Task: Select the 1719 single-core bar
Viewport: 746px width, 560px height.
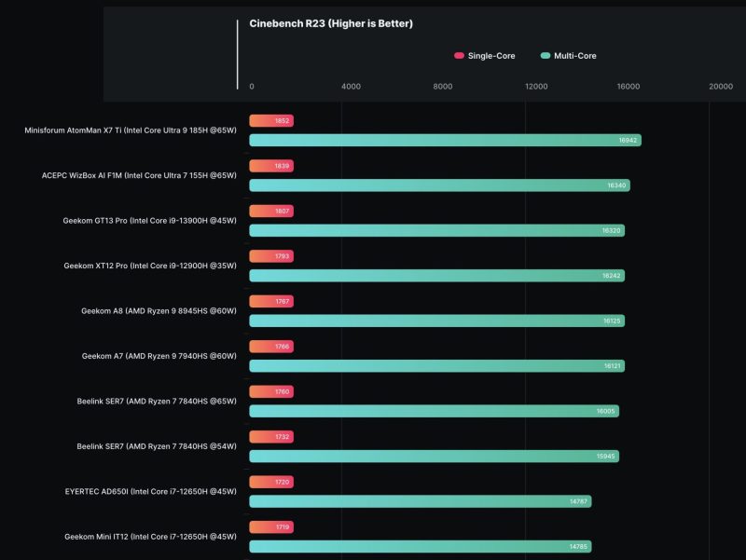Action: (x=271, y=527)
